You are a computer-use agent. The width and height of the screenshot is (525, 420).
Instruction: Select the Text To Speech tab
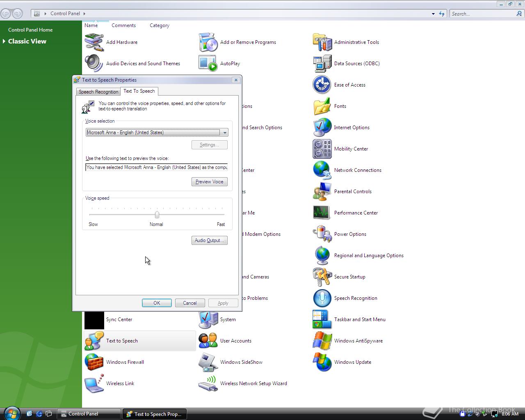pyautogui.click(x=139, y=91)
